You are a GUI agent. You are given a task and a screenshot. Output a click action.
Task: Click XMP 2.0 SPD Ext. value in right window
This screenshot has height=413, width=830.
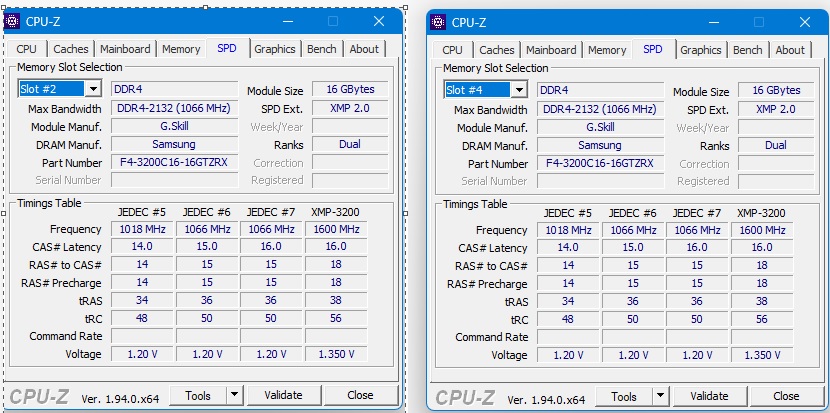[776, 109]
